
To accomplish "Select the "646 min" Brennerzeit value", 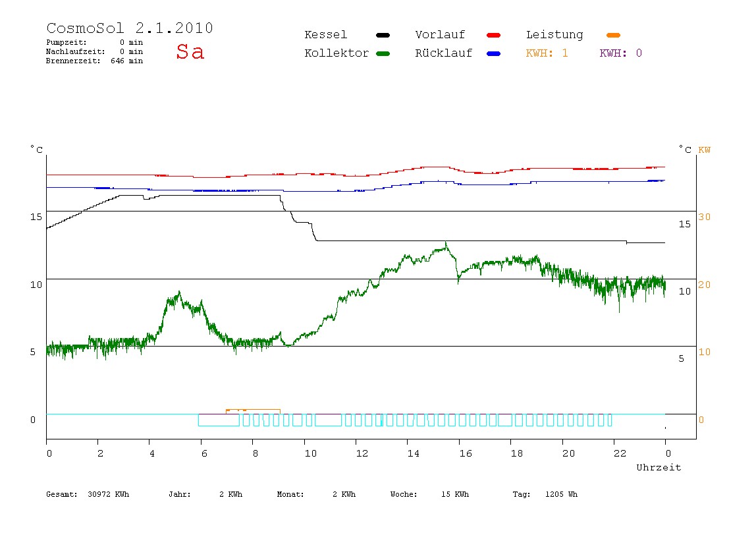I will coord(127,61).
